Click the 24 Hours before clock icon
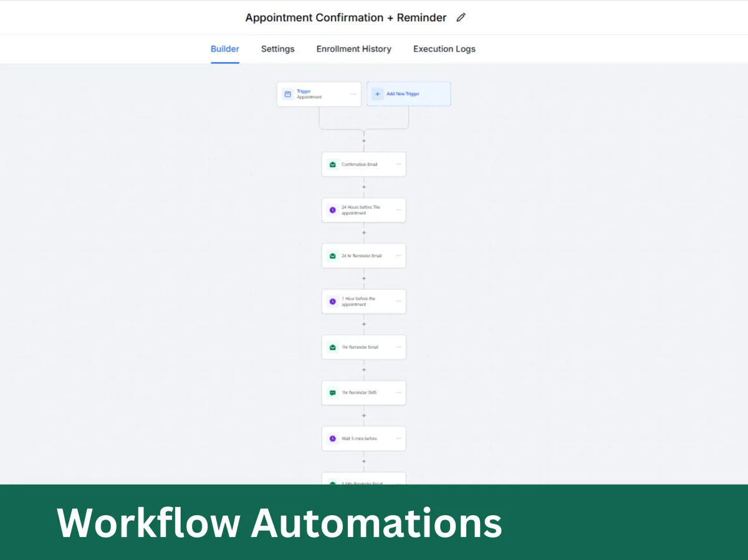 (x=332, y=210)
